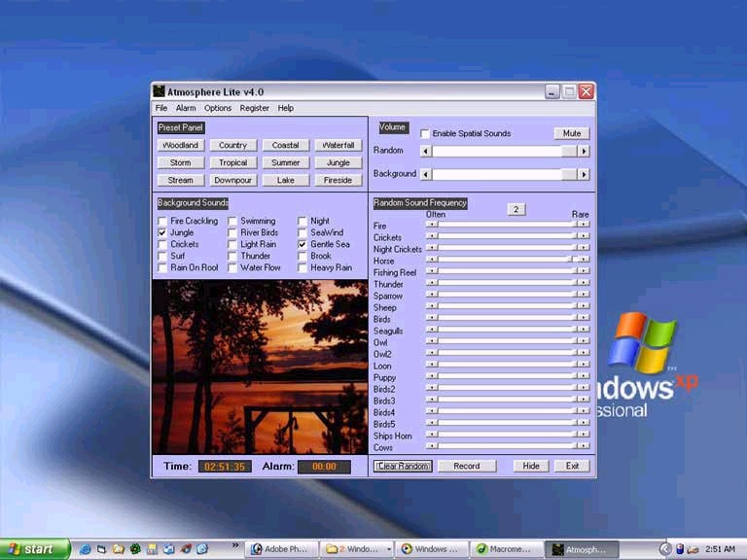Viewport: 747px width, 560px height.
Task: Click Background volume slider's right arrow
Action: (x=584, y=174)
